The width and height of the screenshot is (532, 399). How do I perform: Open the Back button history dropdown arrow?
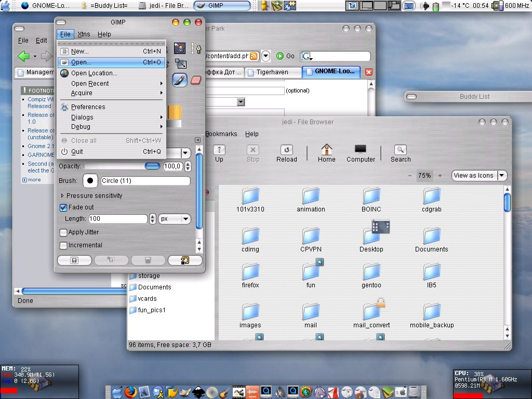click(x=35, y=56)
